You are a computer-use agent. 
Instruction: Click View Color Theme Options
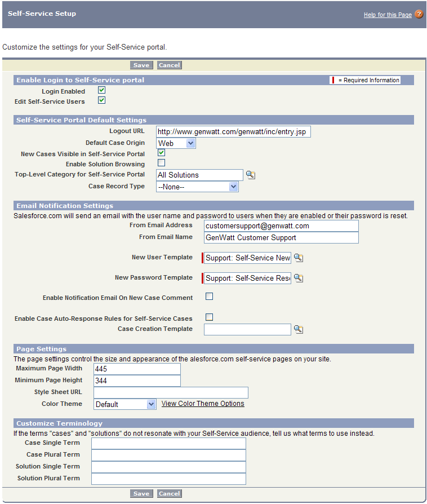point(202,404)
